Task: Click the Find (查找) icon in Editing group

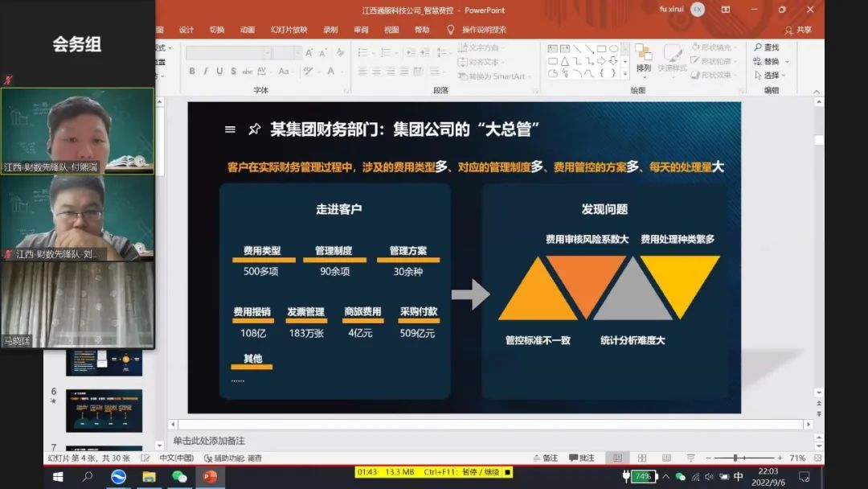Action: 758,46
